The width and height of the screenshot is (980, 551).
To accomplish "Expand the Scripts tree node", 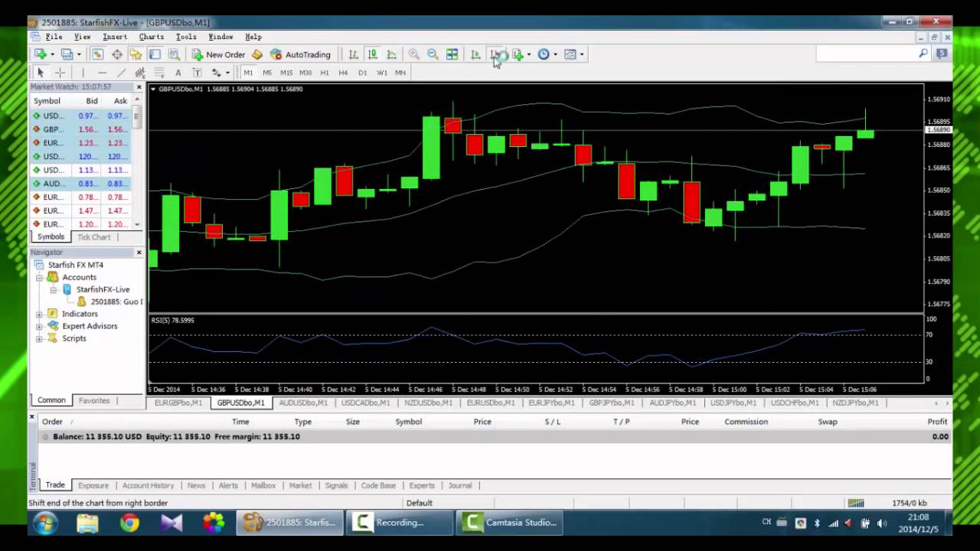I will point(39,338).
